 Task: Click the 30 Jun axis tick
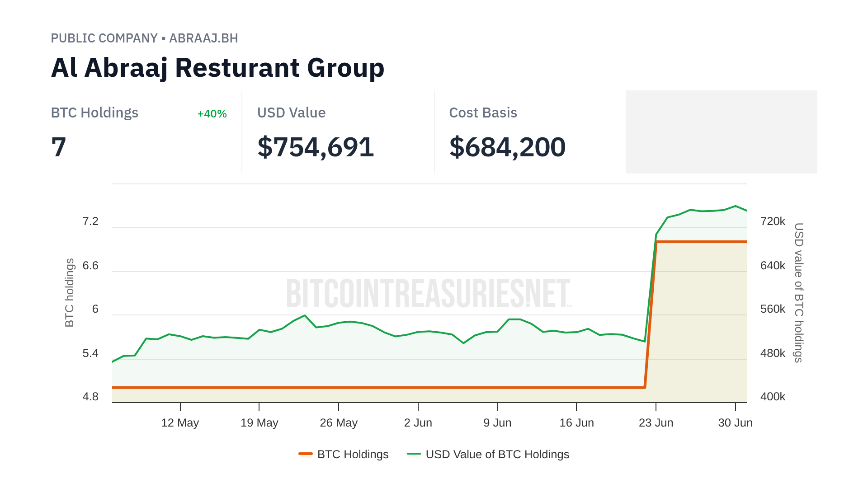[x=735, y=422]
